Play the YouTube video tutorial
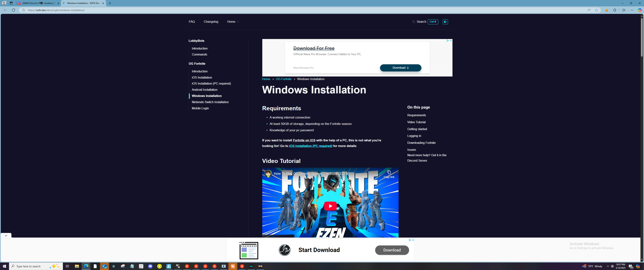The width and height of the screenshot is (644, 270). pos(330,206)
